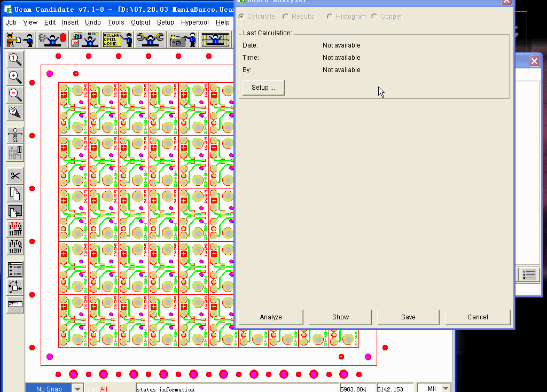This screenshot has width=547, height=392.
Task: Click the Date value Not available
Action: point(341,45)
